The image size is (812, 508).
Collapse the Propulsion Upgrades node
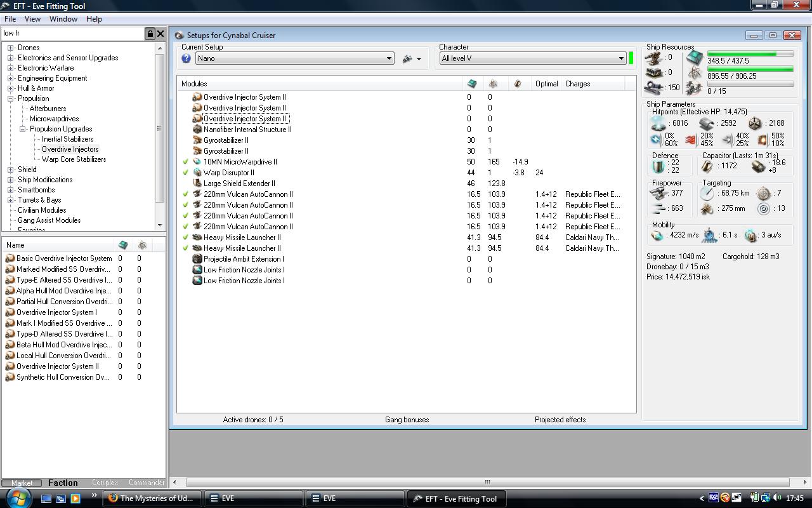tap(23, 129)
